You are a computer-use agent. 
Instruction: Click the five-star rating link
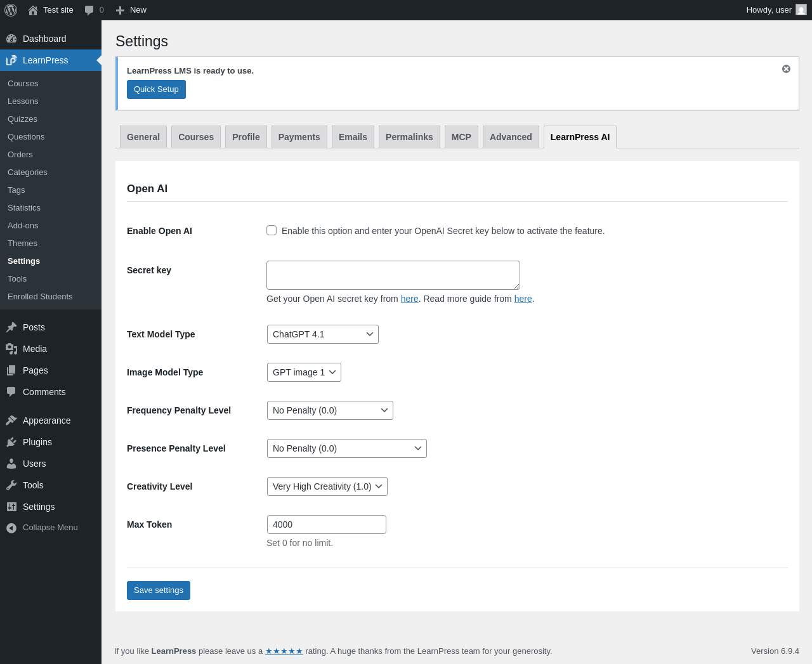pos(284,651)
